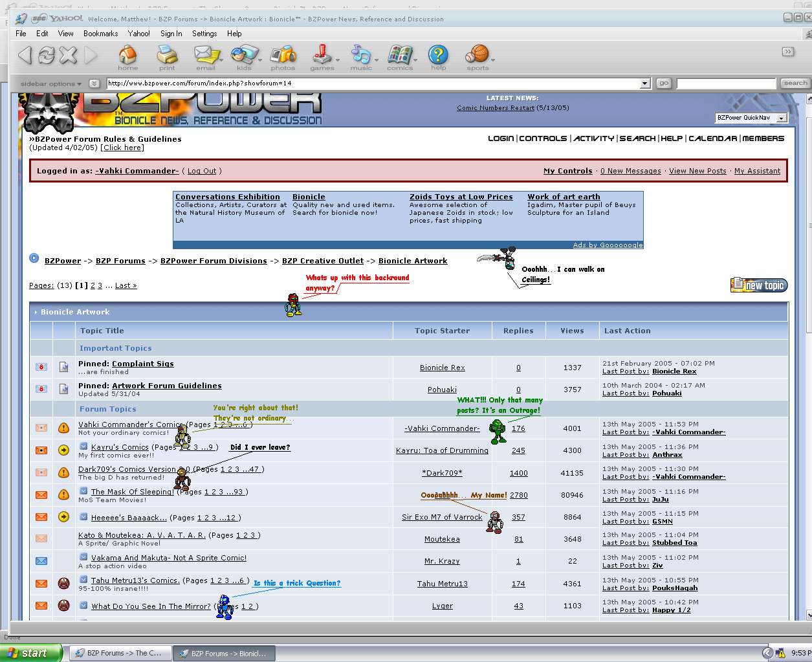Click face icon on Tahu Metru13's Comics row
812x662 pixels.
[x=63, y=583]
